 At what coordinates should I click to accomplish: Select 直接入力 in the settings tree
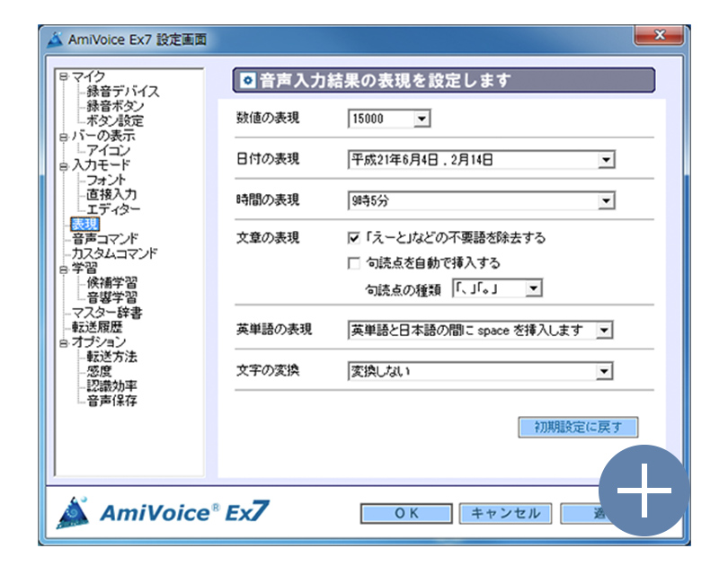click(x=111, y=194)
